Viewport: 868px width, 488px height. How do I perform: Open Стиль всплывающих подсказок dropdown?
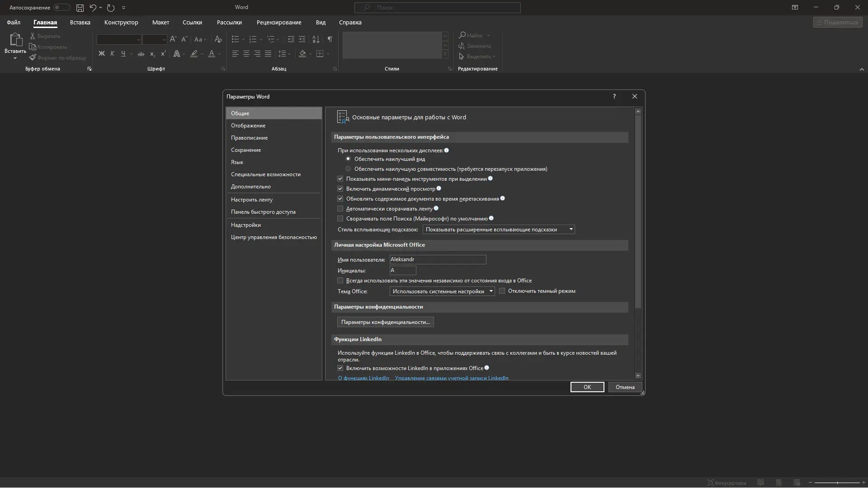(498, 230)
